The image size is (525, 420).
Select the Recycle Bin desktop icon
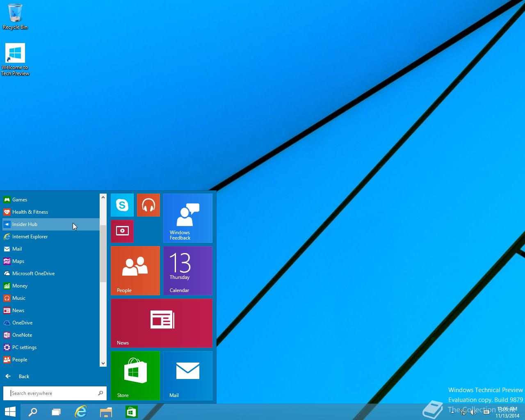15,17
